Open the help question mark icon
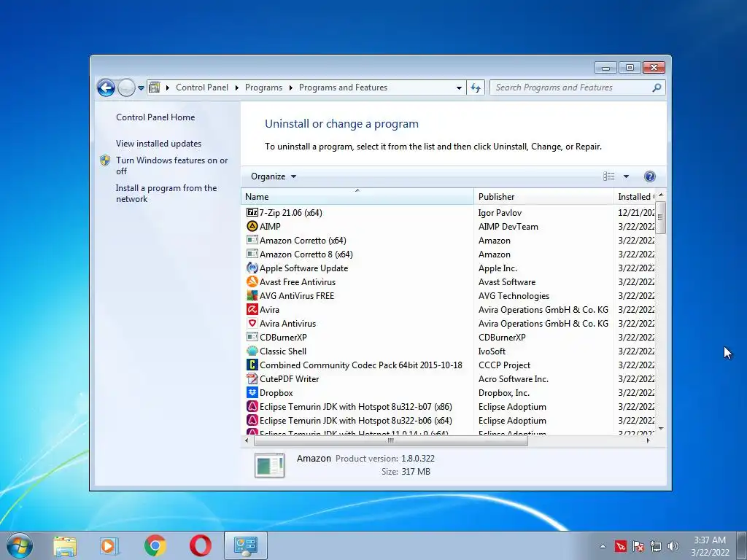Viewport: 747px width, 560px height. click(x=649, y=176)
